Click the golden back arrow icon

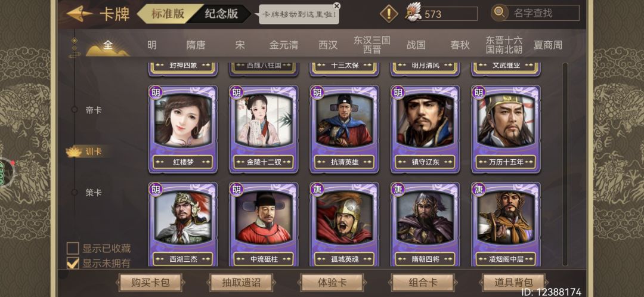pyautogui.click(x=79, y=14)
